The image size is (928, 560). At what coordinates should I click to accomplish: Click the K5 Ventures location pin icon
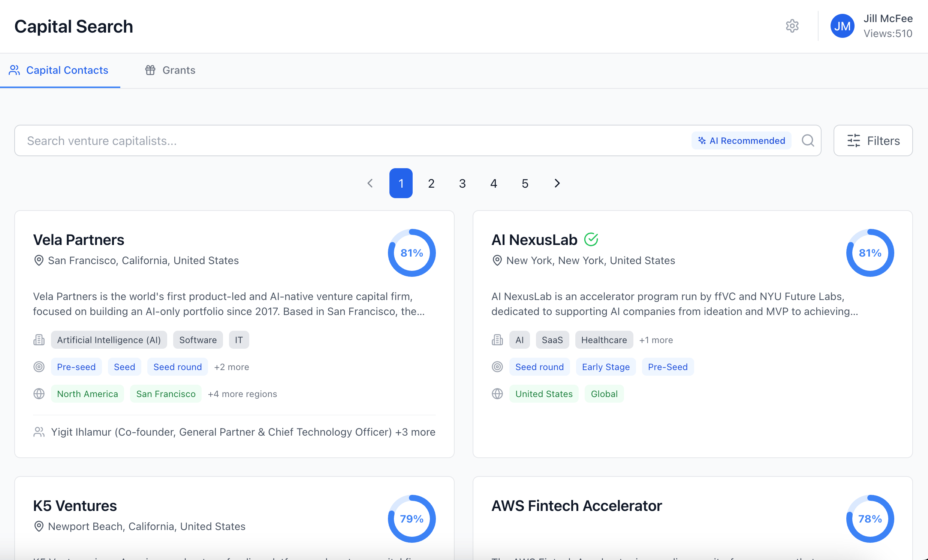[x=39, y=526]
